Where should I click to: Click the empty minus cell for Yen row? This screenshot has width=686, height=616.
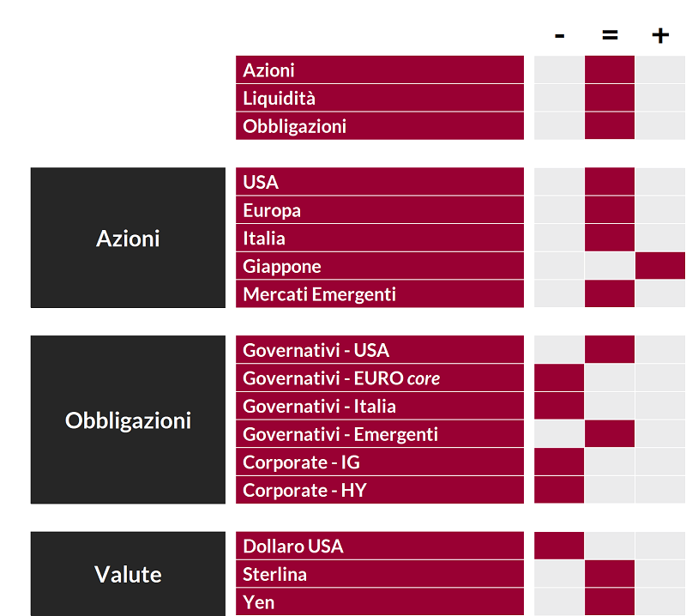coord(559,601)
